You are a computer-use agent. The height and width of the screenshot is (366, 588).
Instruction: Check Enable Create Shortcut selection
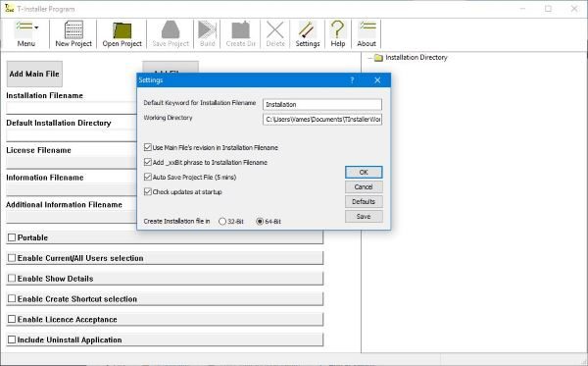tap(12, 299)
